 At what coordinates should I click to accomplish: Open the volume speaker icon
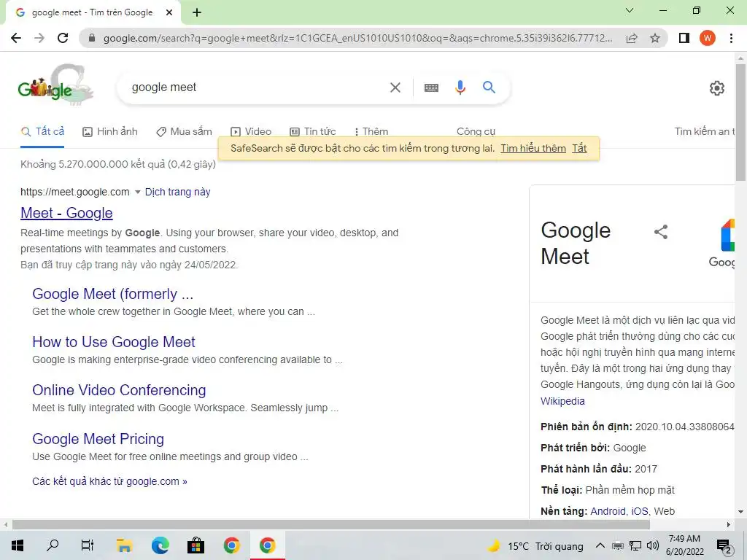[x=653, y=545]
